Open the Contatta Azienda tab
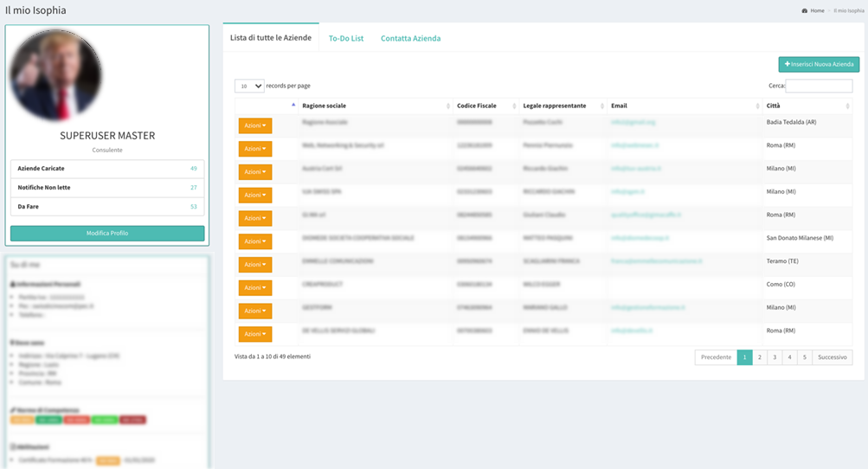The height and width of the screenshot is (469, 868). point(410,38)
